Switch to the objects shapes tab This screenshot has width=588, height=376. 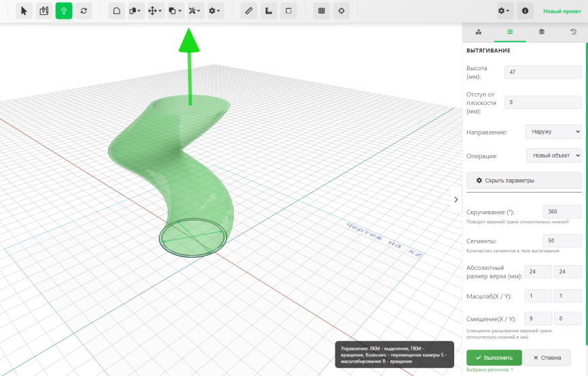479,32
